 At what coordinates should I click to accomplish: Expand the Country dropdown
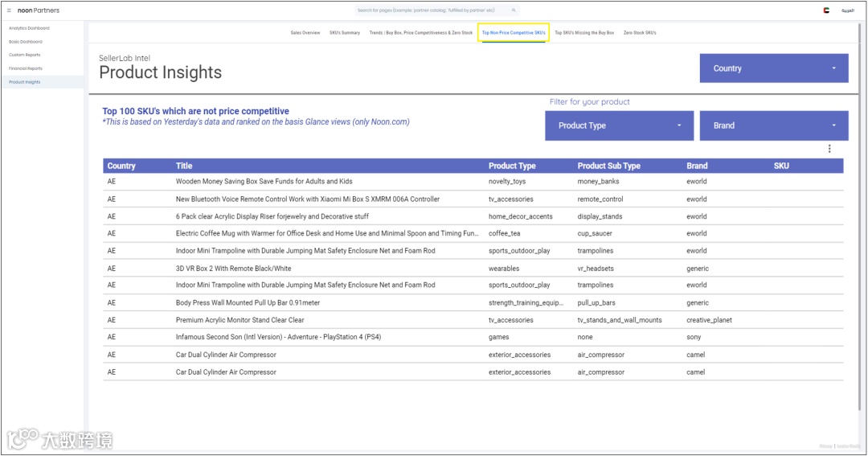point(774,68)
